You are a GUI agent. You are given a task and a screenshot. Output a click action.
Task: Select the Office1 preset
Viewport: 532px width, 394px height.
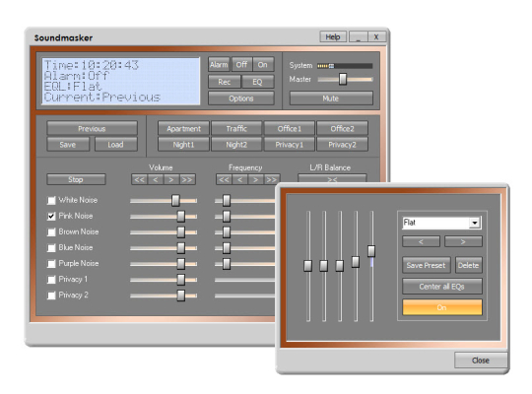click(x=290, y=129)
